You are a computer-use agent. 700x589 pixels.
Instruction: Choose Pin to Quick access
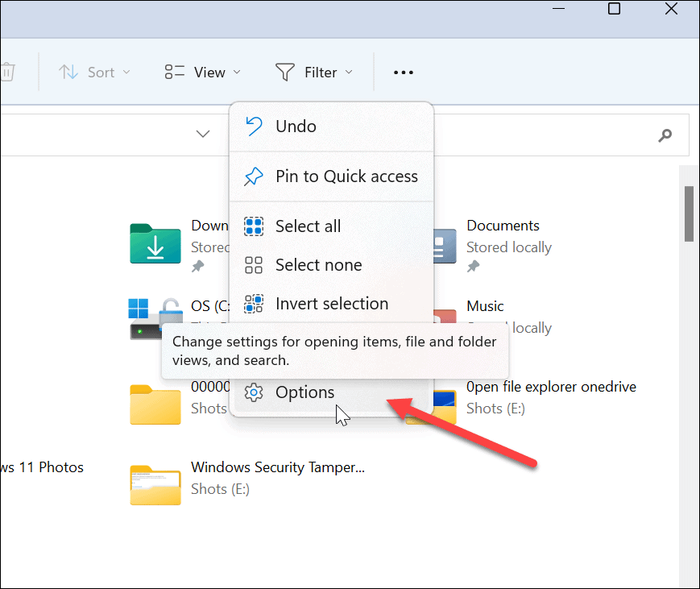[331, 176]
